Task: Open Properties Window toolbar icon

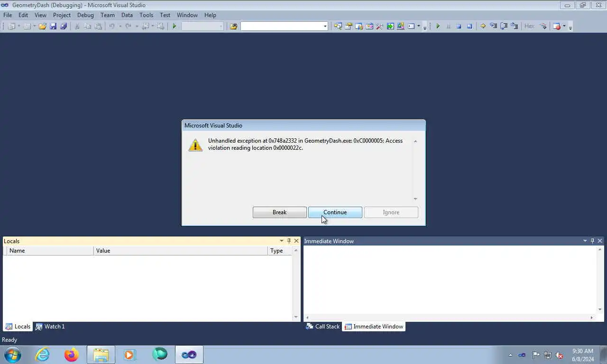Action: point(349,26)
